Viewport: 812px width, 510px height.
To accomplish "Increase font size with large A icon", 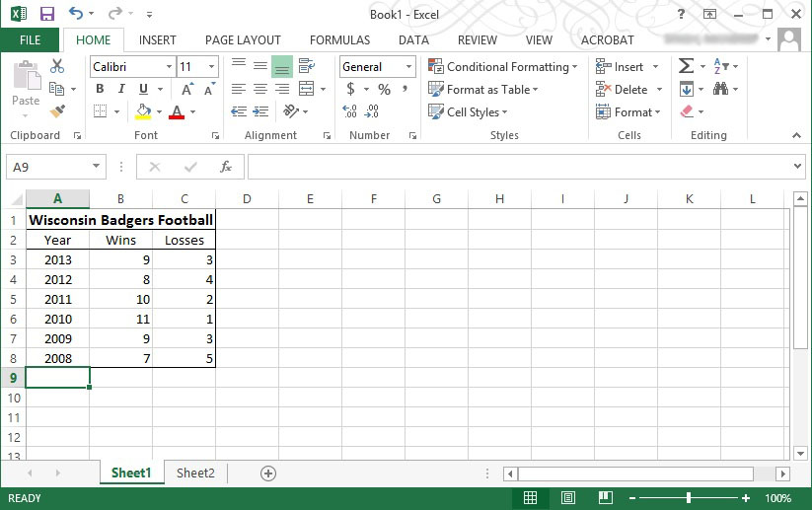I will [x=187, y=89].
